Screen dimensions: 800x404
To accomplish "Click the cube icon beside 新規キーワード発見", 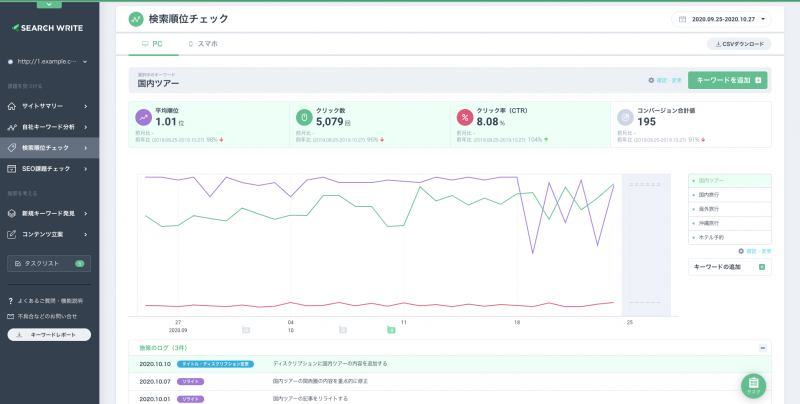I will pos(12,214).
